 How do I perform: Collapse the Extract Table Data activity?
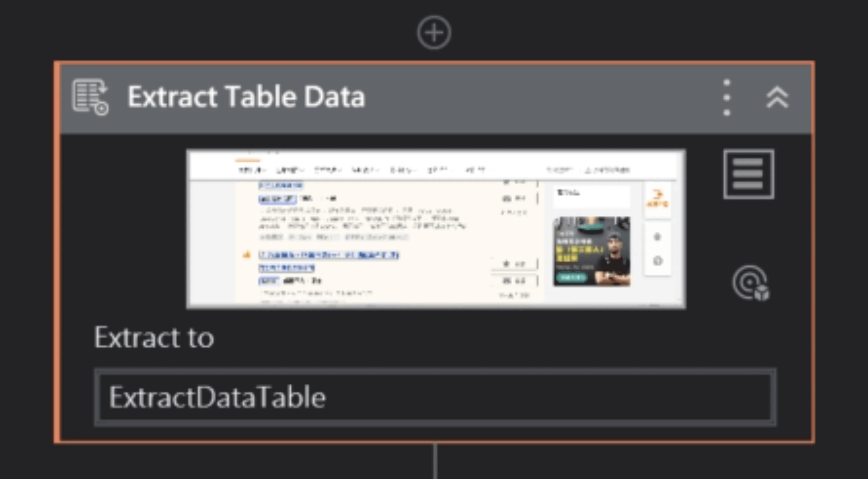pos(777,97)
